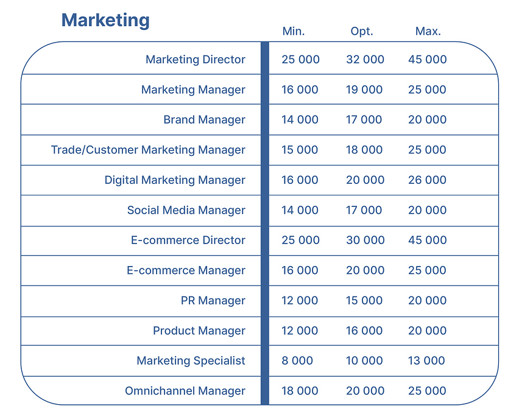The height and width of the screenshot is (420, 519).
Task: Select the Opt. column header
Action: [362, 32]
